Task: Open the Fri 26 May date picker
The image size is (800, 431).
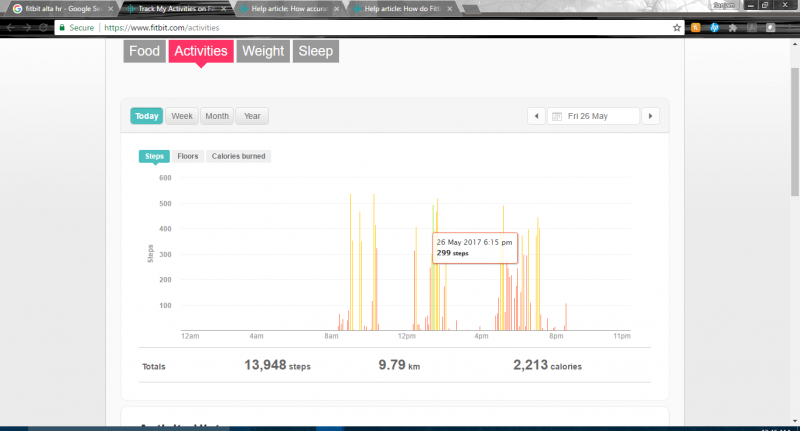Action: click(593, 116)
